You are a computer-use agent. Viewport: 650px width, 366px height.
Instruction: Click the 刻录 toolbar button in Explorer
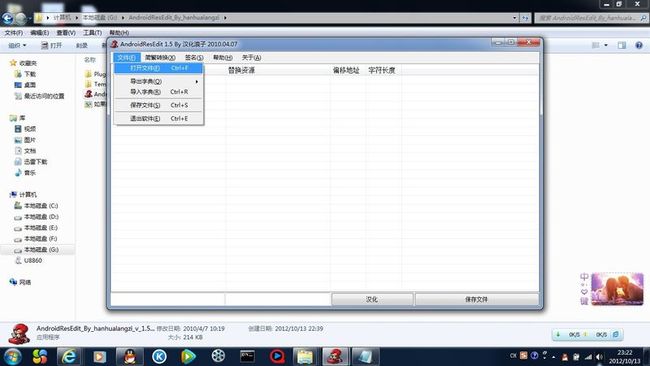tap(82, 45)
